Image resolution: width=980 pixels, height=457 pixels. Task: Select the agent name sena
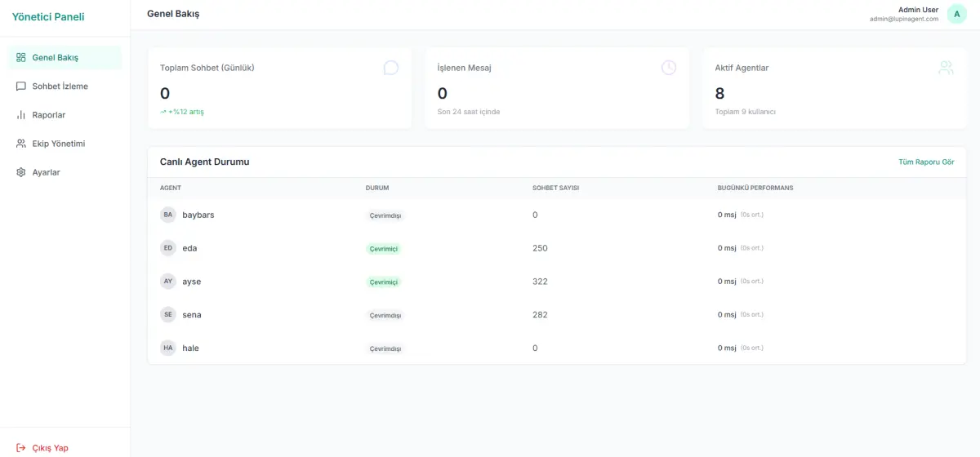[x=192, y=314]
